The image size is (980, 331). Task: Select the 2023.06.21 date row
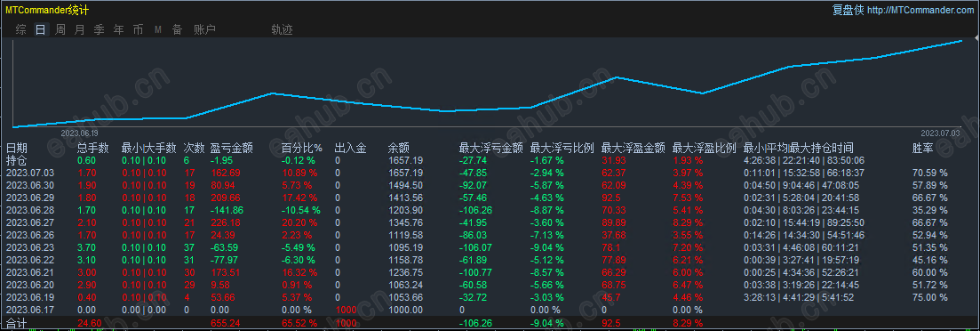pos(30,273)
